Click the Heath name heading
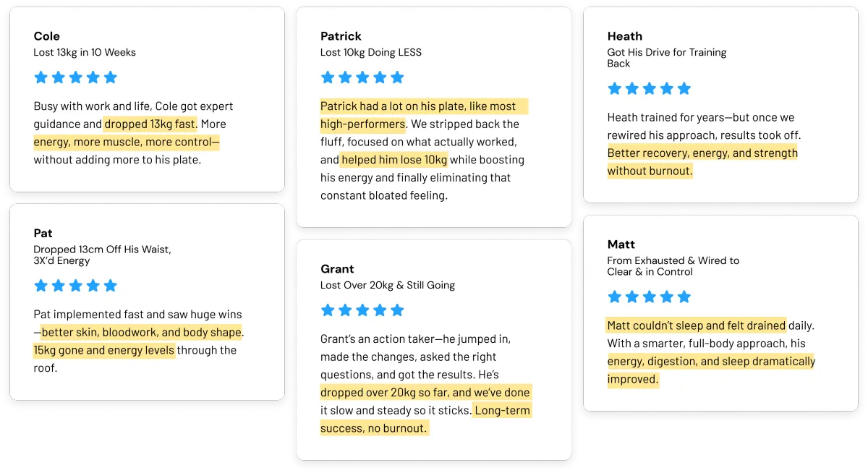This screenshot has width=868, height=473. tap(625, 36)
